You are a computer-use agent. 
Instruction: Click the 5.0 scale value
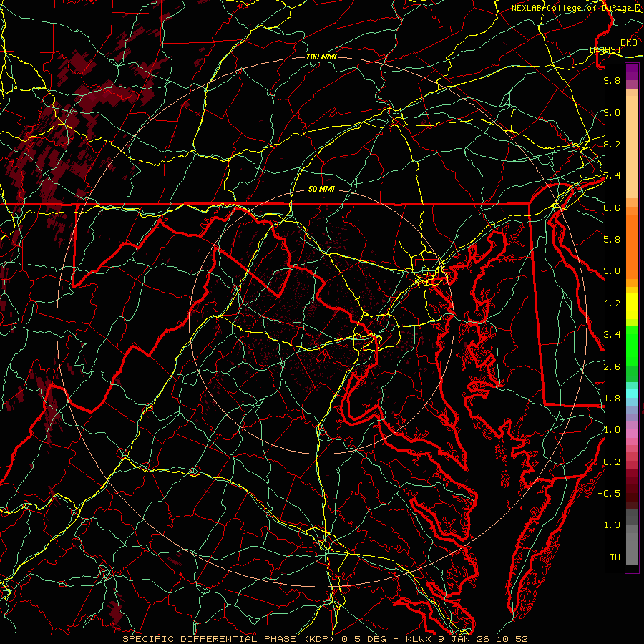point(612,271)
